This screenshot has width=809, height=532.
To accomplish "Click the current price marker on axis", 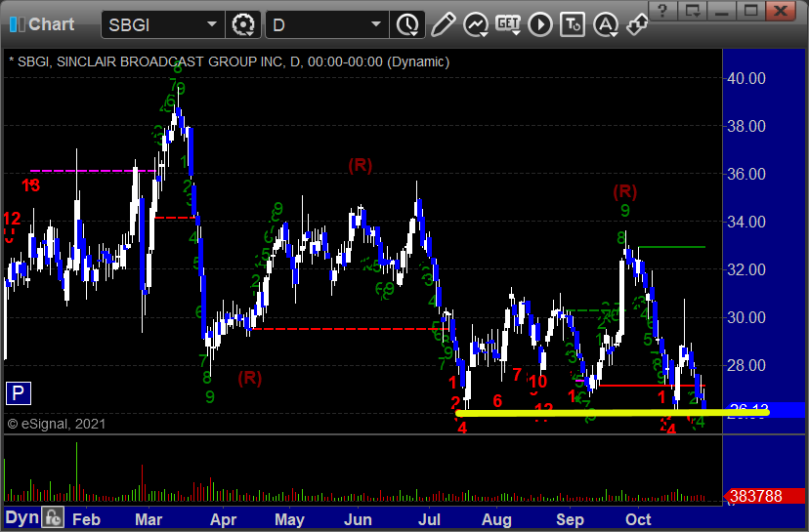I will click(x=765, y=410).
